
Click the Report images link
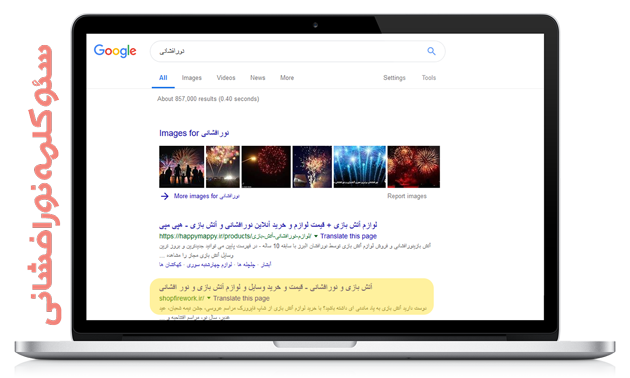pos(407,196)
